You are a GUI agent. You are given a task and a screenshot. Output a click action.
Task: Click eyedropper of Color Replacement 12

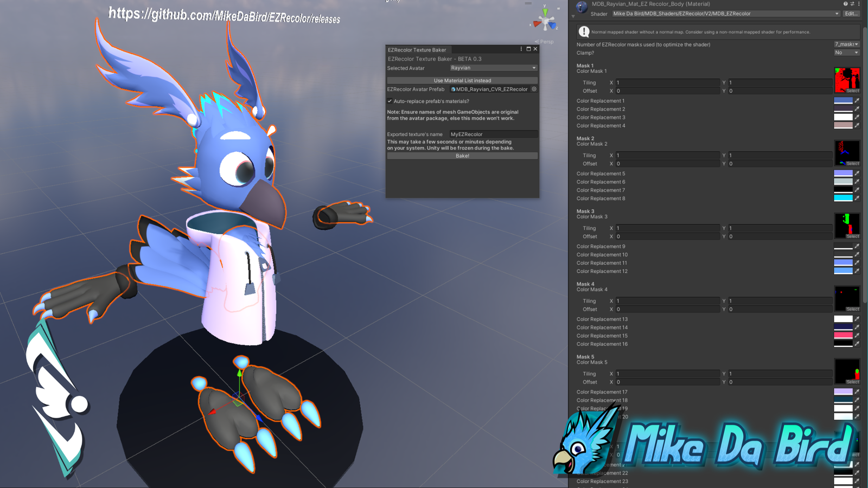pos(857,271)
